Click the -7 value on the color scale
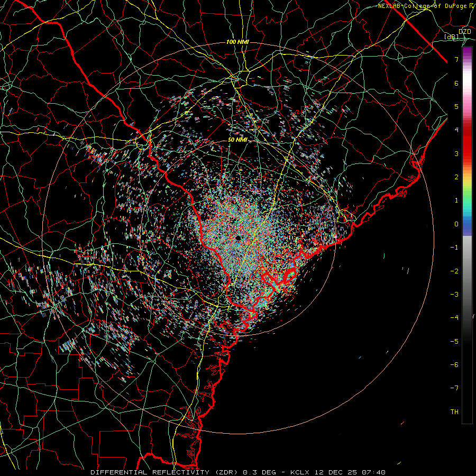Image resolution: width=476 pixels, height=476 pixels. coord(454,388)
